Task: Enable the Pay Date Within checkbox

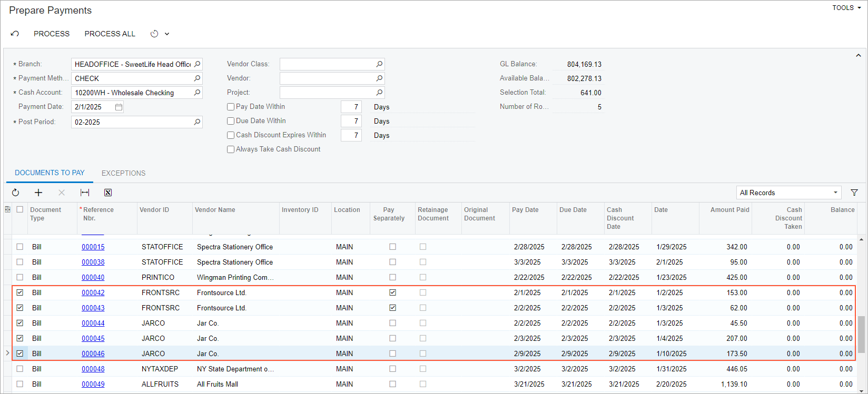Action: click(x=231, y=107)
